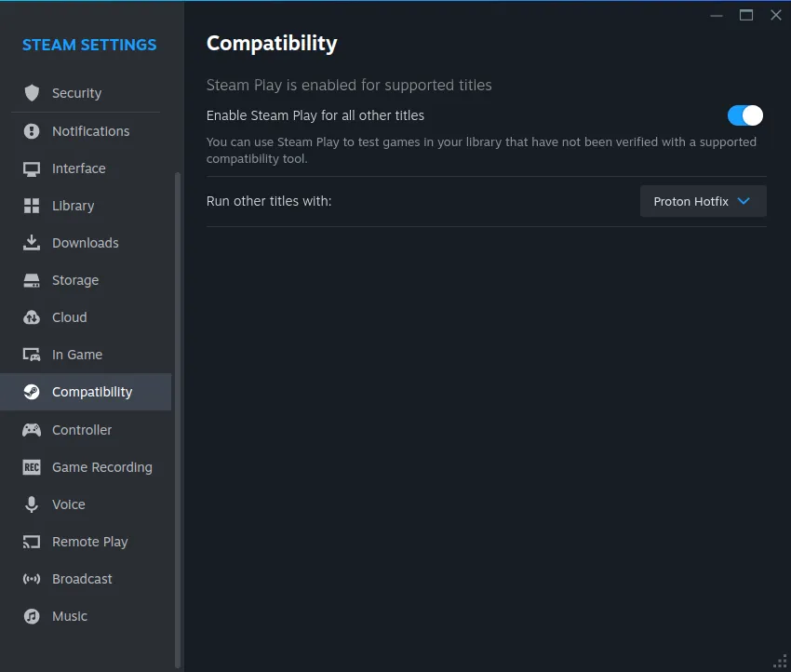Viewport: 791px width, 672px height.
Task: Select the Cloud sync icon
Action: pos(32,317)
